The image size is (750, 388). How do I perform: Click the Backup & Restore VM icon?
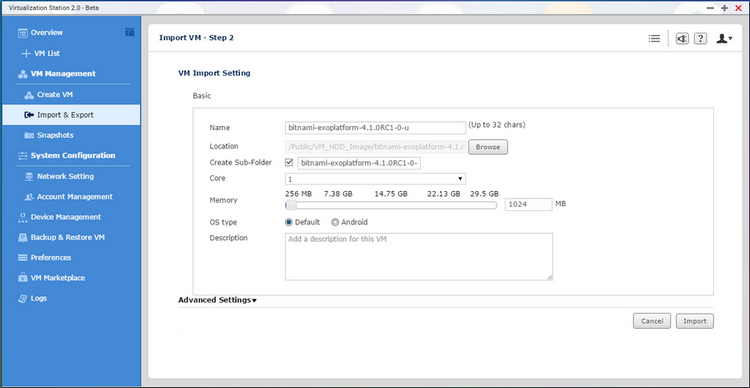point(22,238)
